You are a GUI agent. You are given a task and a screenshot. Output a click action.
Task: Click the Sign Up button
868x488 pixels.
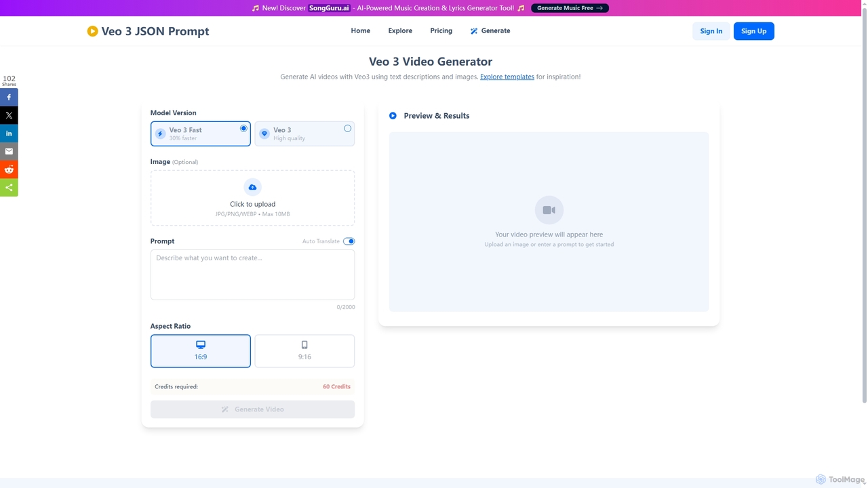coord(754,31)
